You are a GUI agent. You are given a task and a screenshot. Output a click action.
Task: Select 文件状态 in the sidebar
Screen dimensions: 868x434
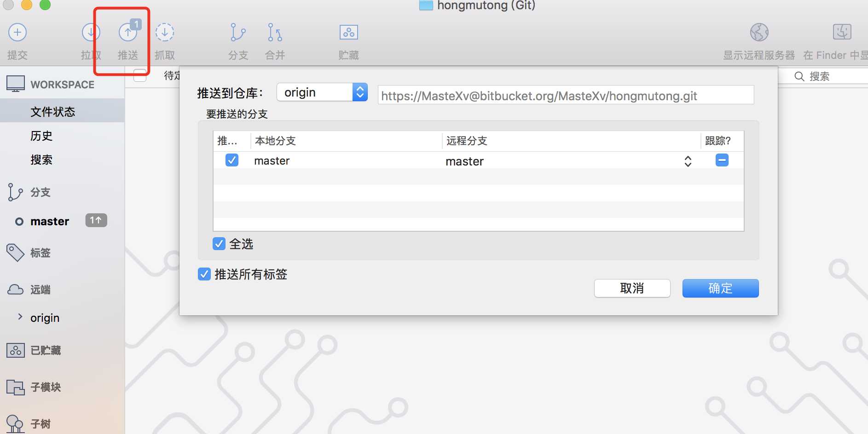[x=62, y=112]
